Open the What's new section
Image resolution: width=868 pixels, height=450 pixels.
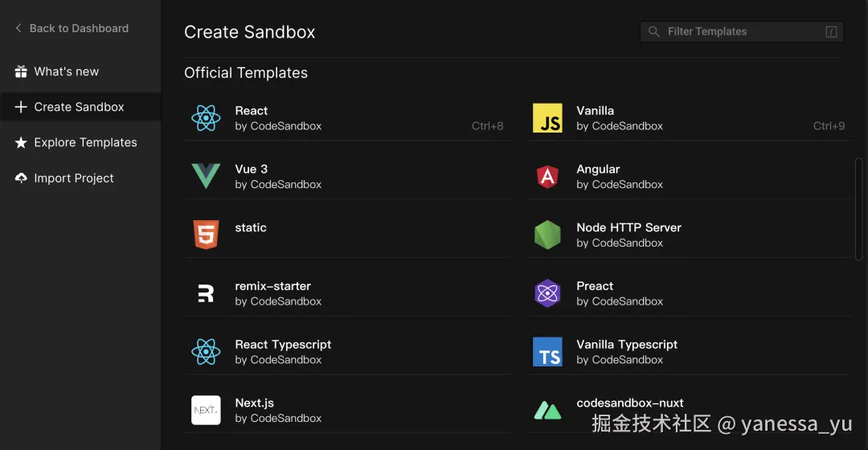coord(66,72)
